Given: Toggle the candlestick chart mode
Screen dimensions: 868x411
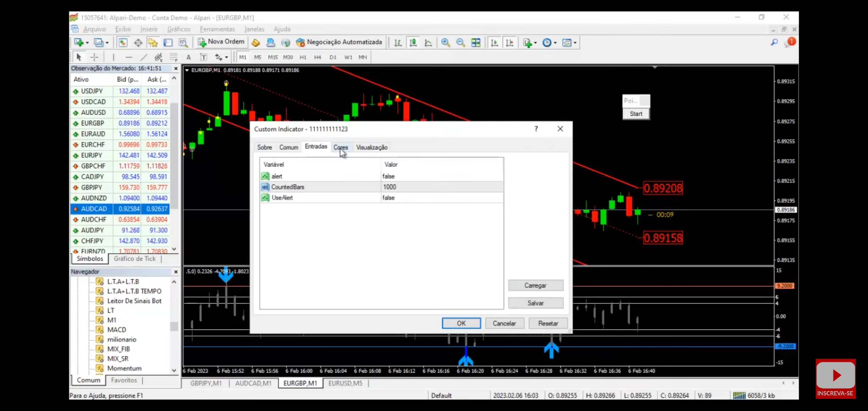Looking at the screenshot, I should pos(413,43).
